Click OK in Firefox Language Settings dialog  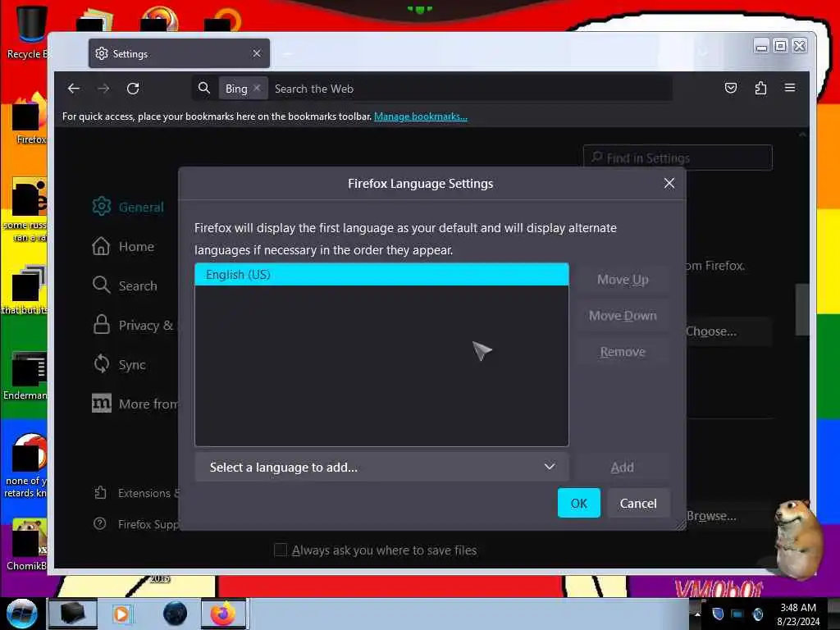(x=578, y=503)
